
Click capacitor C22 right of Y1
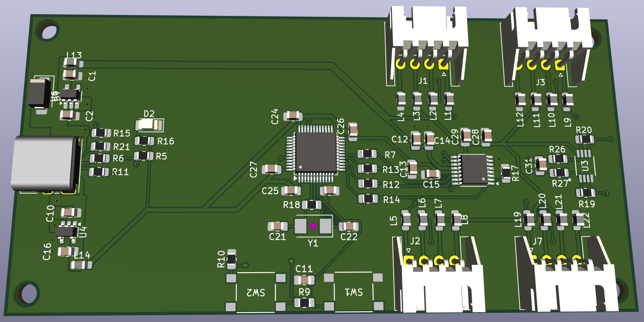(349, 226)
